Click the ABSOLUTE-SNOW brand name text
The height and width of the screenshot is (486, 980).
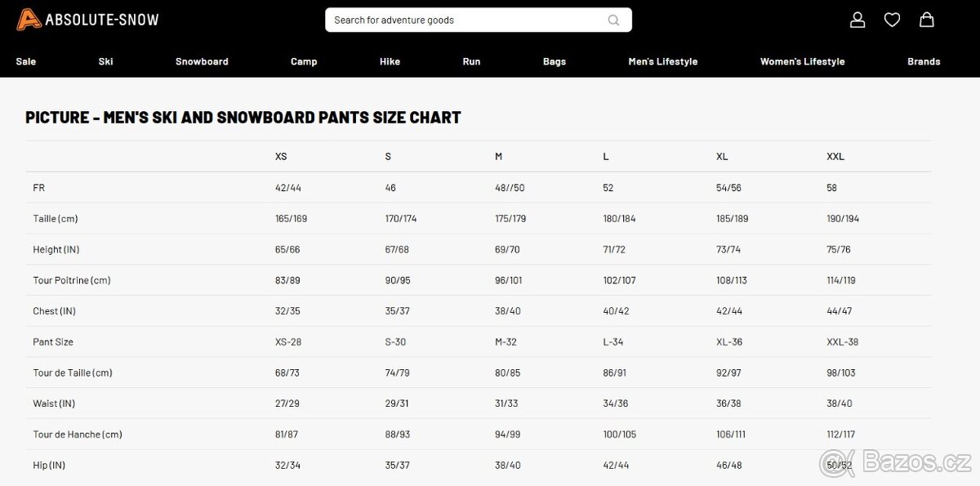(x=102, y=20)
